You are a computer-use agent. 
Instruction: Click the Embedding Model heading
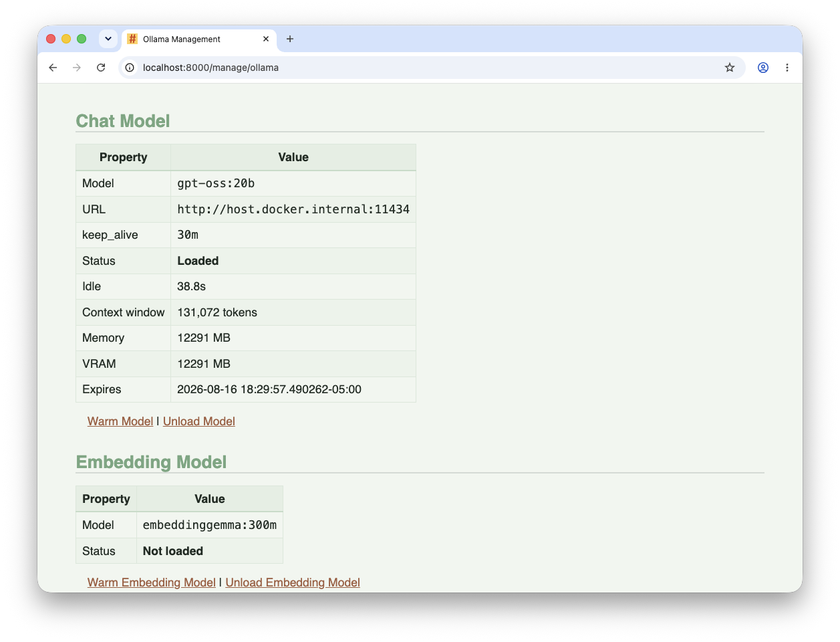tap(152, 462)
